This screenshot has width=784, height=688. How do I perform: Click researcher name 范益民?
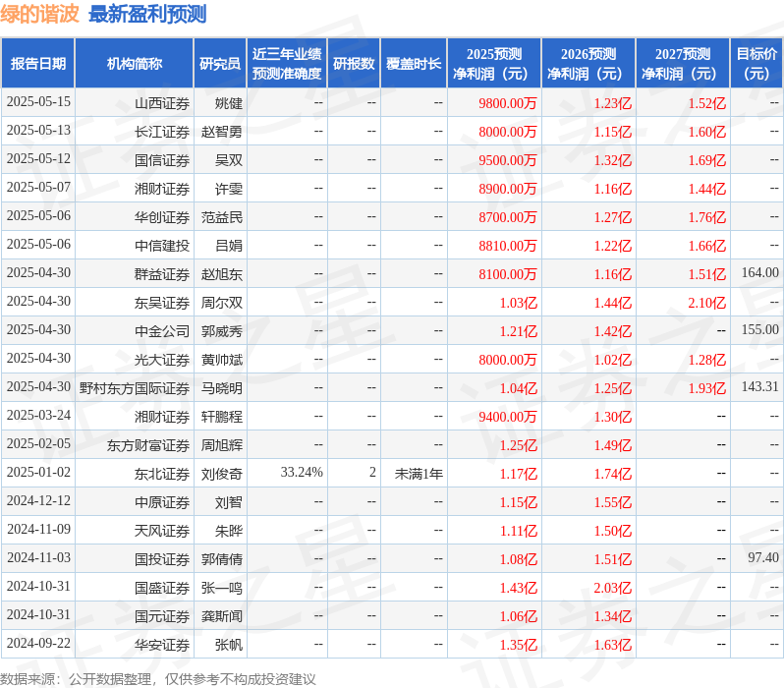[x=222, y=217]
